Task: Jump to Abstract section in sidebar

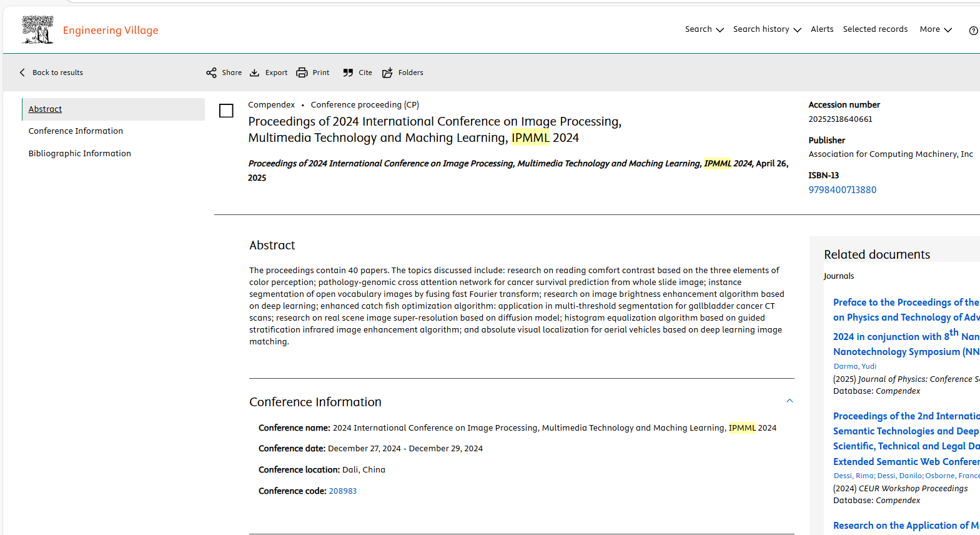Action: click(45, 109)
